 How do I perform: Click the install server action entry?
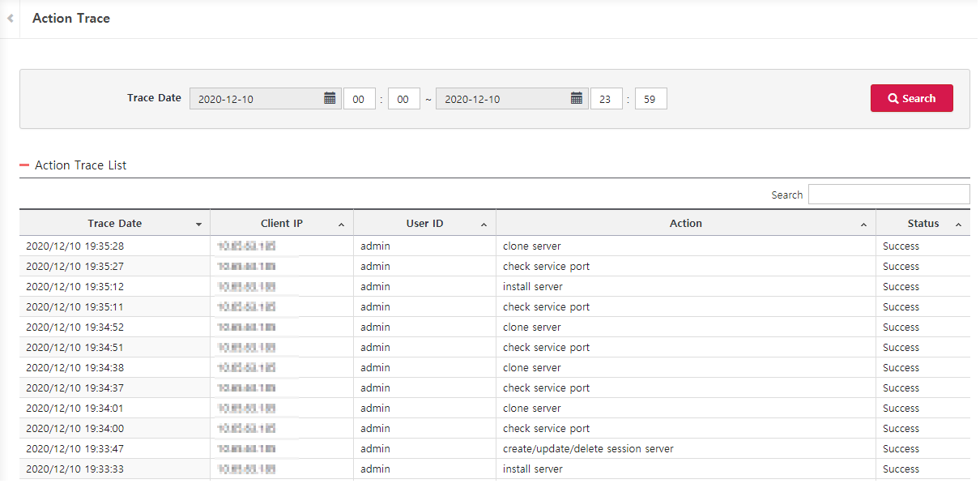tap(532, 286)
